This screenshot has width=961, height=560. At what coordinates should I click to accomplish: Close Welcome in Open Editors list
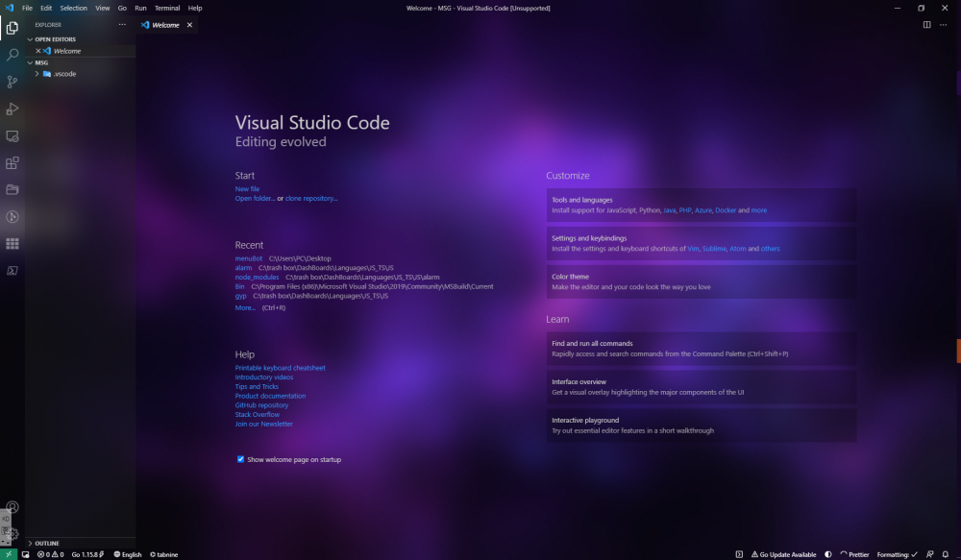[x=38, y=51]
